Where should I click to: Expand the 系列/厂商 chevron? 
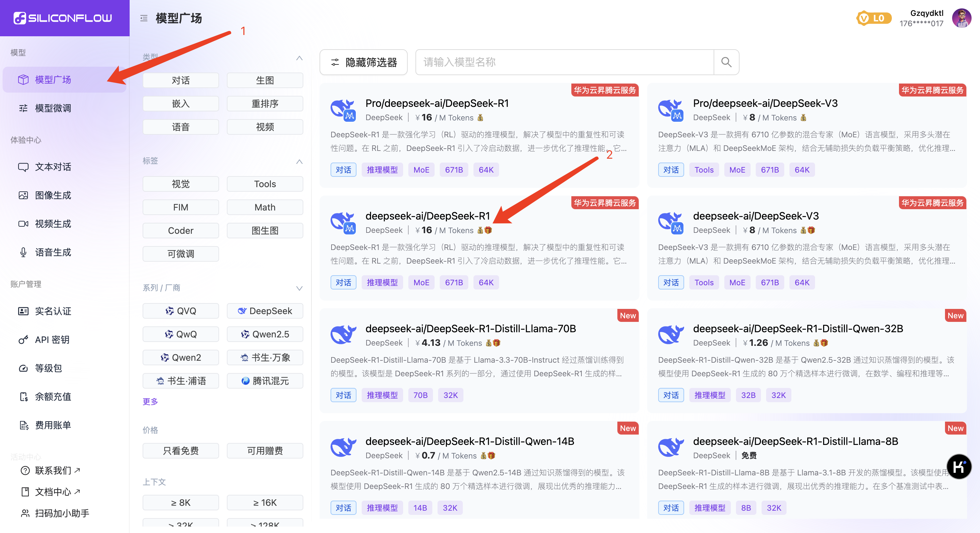[x=299, y=288]
